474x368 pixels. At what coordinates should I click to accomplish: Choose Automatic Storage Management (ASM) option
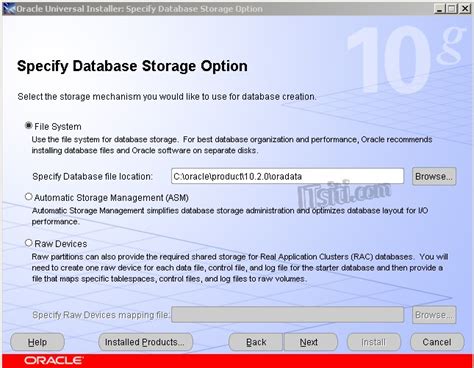tap(29, 197)
